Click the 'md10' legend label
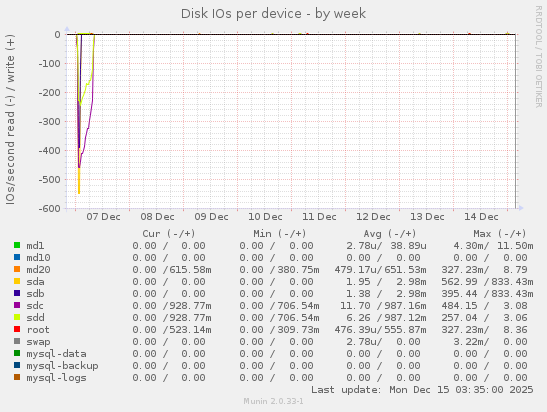The height and width of the screenshot is (412, 547). [x=38, y=257]
